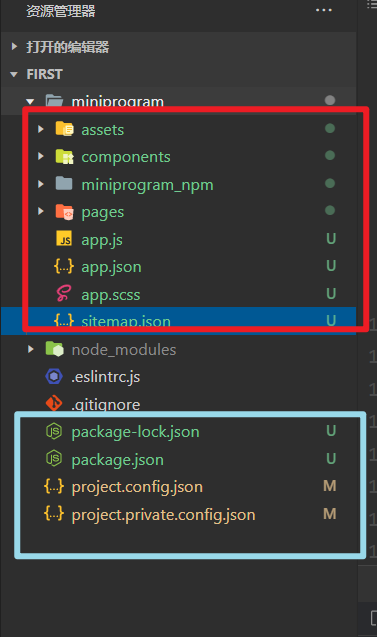Click the Node icon beside package.json
Screen dimensions: 377x637
point(54,459)
